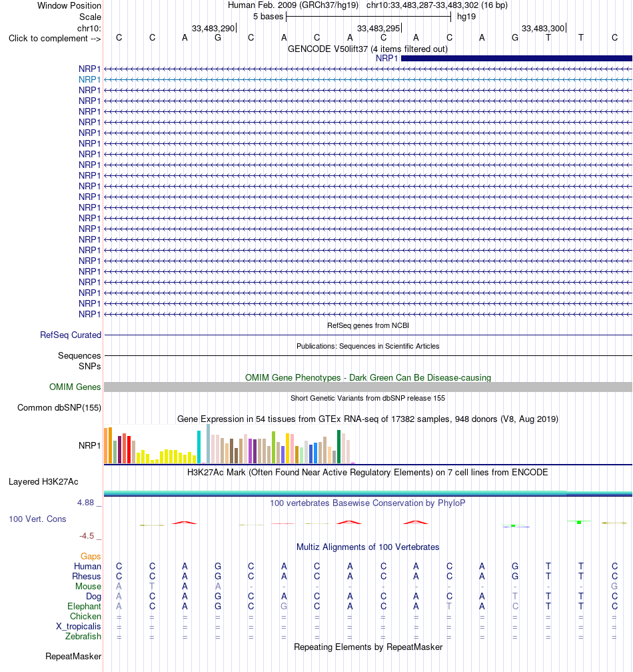The width and height of the screenshot is (633, 672).
Task: Open the 'GENCODE V50lift37' track title
Action: pyautogui.click(x=368, y=49)
